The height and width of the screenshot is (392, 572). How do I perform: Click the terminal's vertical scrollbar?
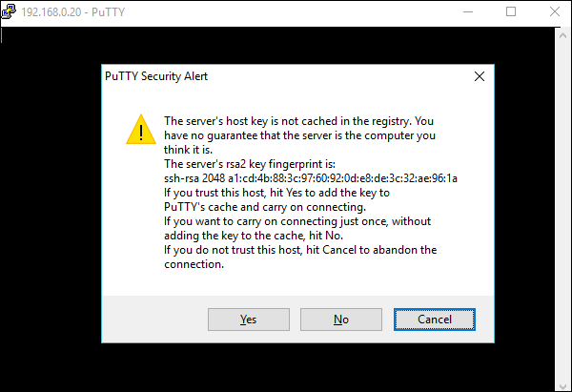[562, 191]
